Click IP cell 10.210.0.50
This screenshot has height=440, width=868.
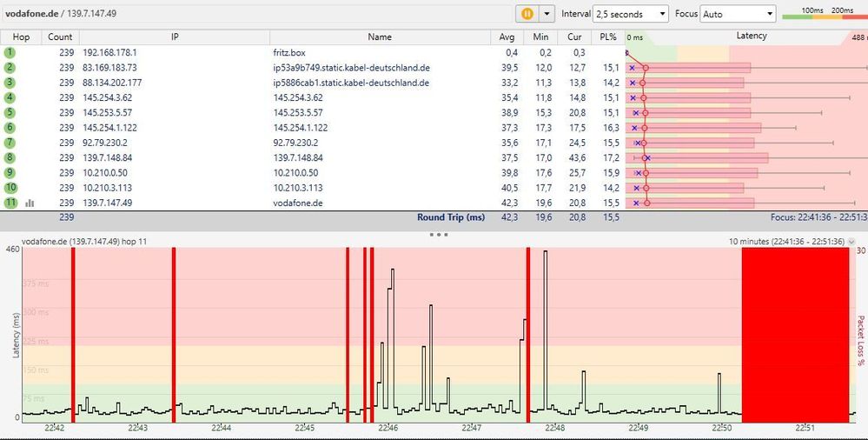104,172
